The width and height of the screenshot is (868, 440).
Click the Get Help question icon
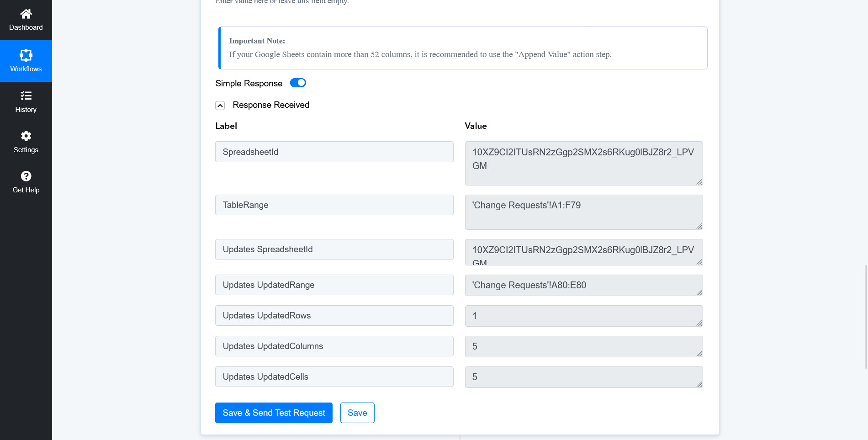(26, 176)
